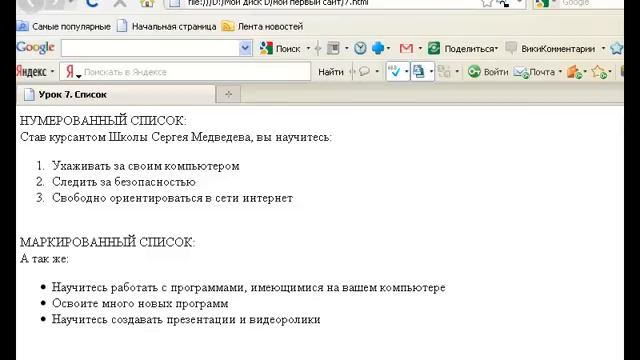Expand Gmail icon dropdown arrow
Viewport: 640px width, 360px height.
pyautogui.click(x=420, y=49)
